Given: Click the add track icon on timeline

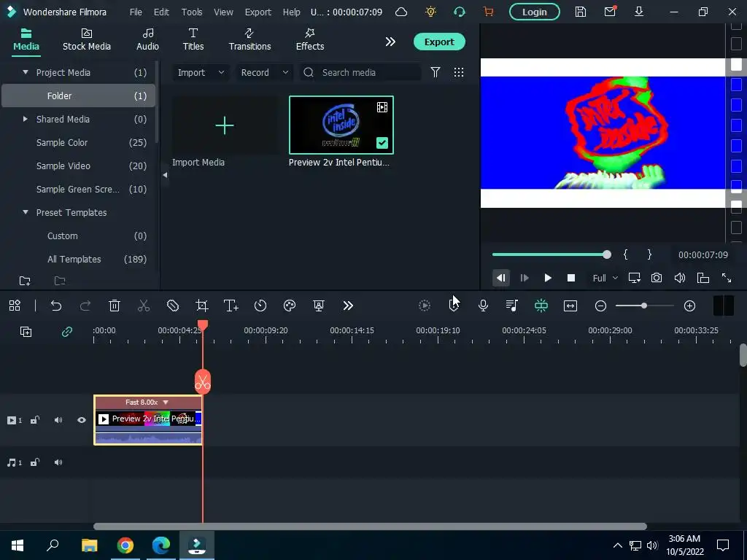Looking at the screenshot, I should pos(26,332).
